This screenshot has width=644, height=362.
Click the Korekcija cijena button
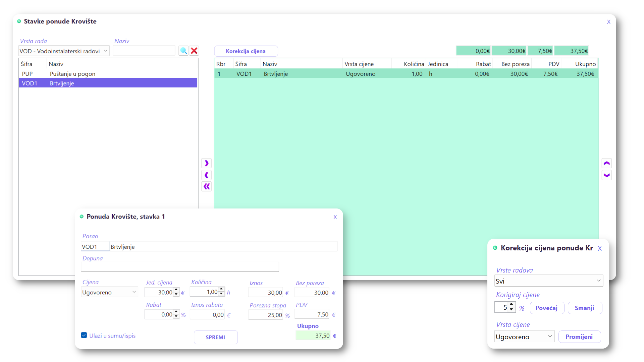click(x=246, y=51)
